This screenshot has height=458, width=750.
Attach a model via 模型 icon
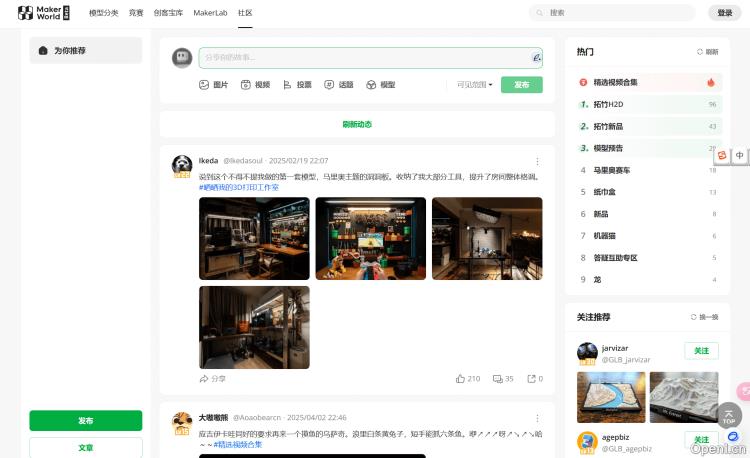pos(381,85)
